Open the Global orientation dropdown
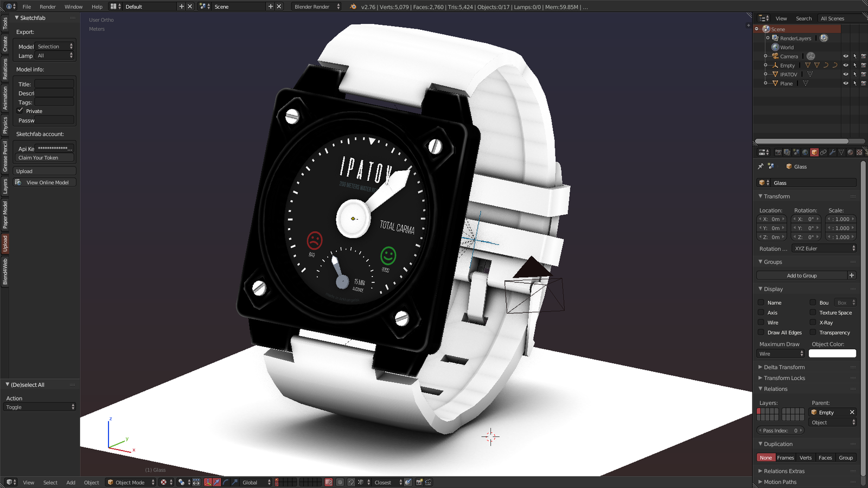Viewport: 868px width, 488px height. point(256,482)
